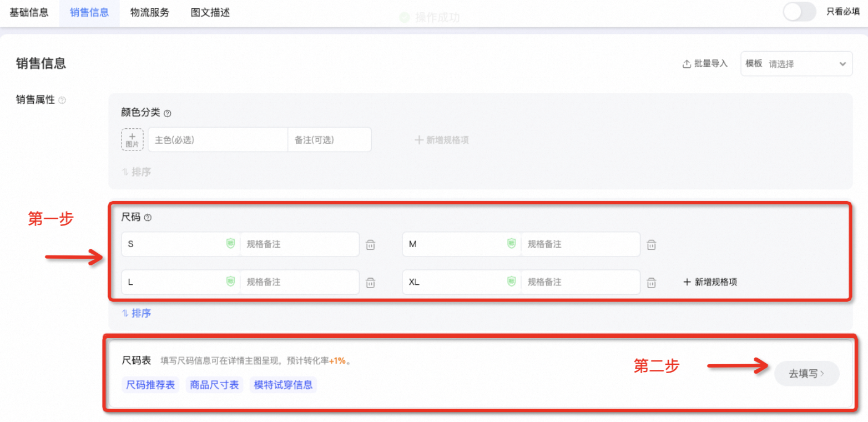Open help icon next to 尺码
This screenshot has width=868, height=422.
(148, 218)
